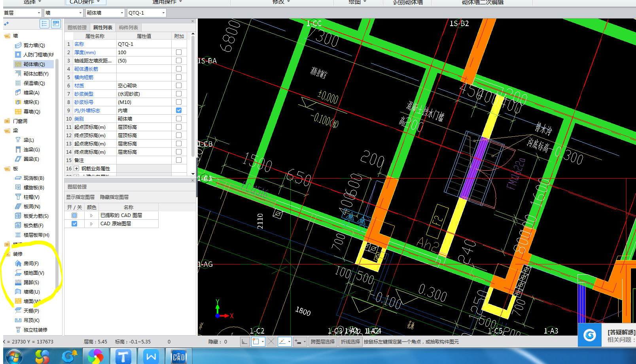
Task: Toggle intersection snap X icon
Action: tap(271, 341)
